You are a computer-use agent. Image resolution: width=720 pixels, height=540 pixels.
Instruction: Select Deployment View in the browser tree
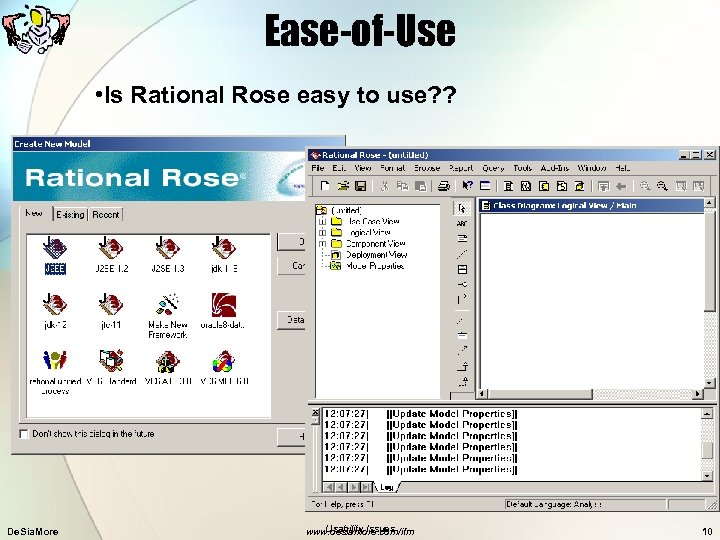(x=376, y=255)
